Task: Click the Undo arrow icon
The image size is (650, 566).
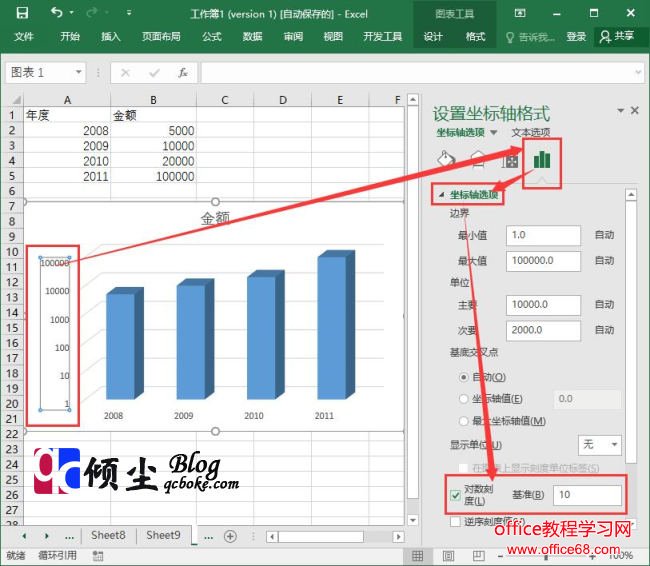Action: point(56,13)
